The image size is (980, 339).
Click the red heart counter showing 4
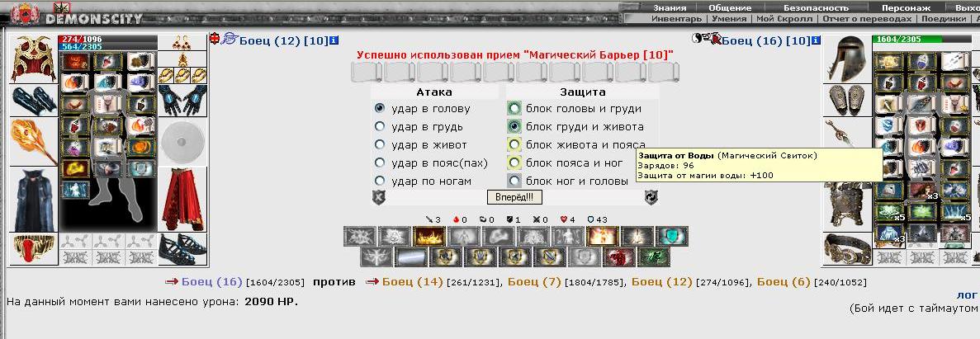tap(567, 219)
